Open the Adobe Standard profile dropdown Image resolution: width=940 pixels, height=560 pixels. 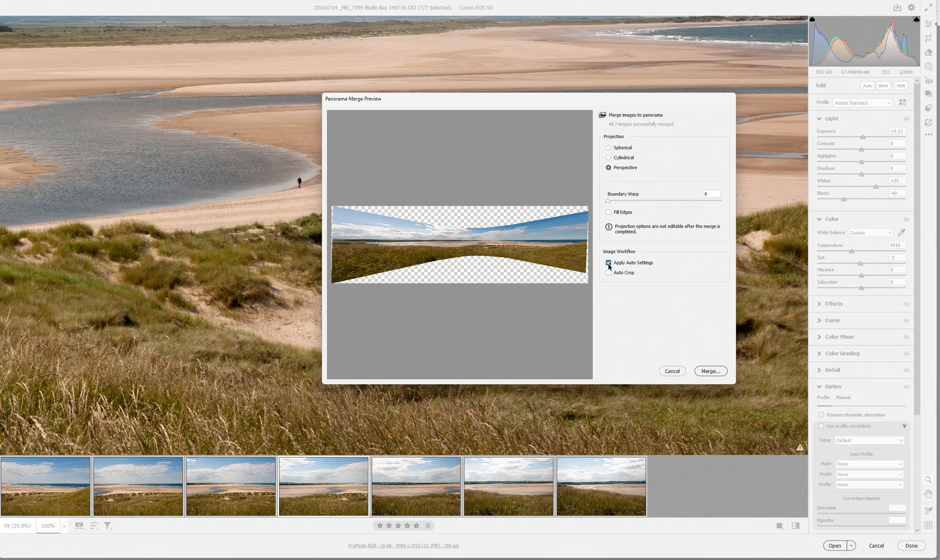862,103
